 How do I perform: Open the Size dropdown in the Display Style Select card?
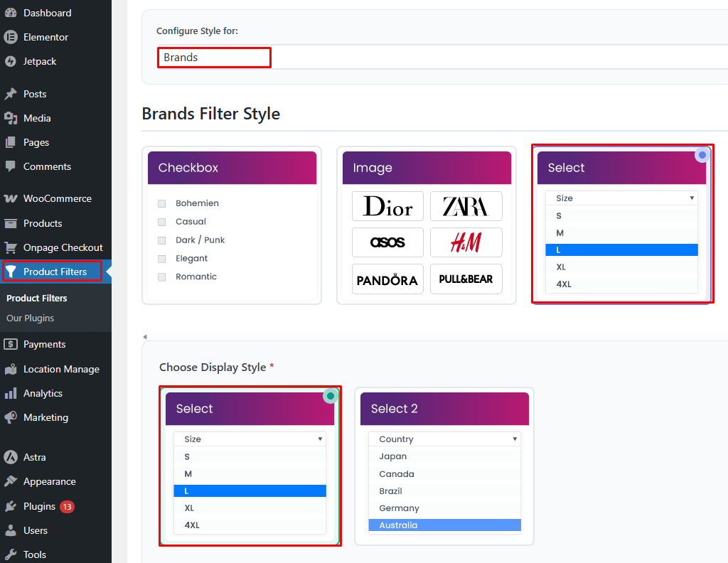point(250,439)
